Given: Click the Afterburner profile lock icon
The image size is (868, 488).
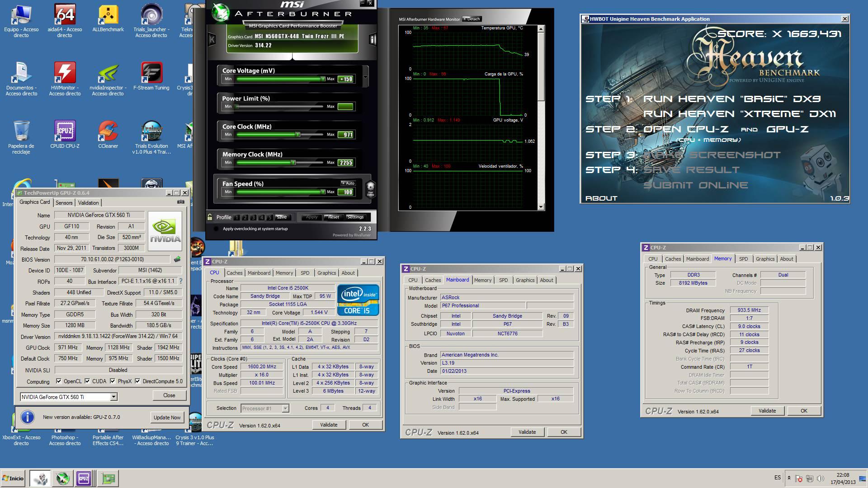Looking at the screenshot, I should [210, 217].
